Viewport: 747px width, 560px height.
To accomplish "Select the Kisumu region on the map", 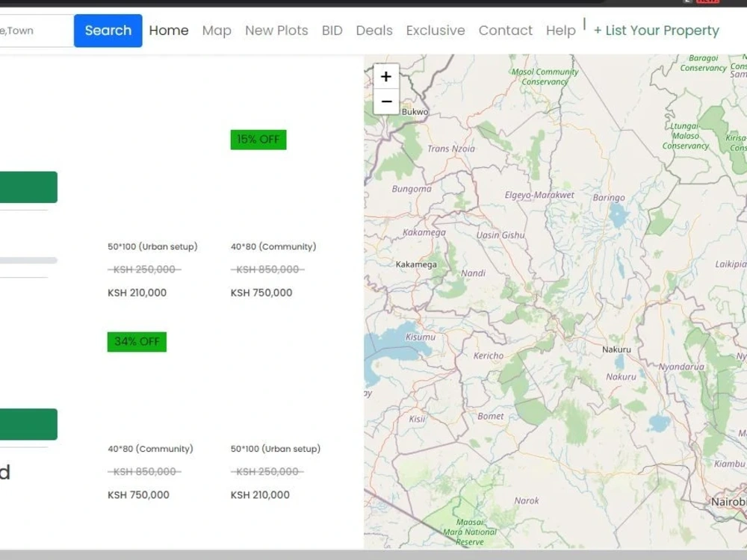I will click(419, 337).
